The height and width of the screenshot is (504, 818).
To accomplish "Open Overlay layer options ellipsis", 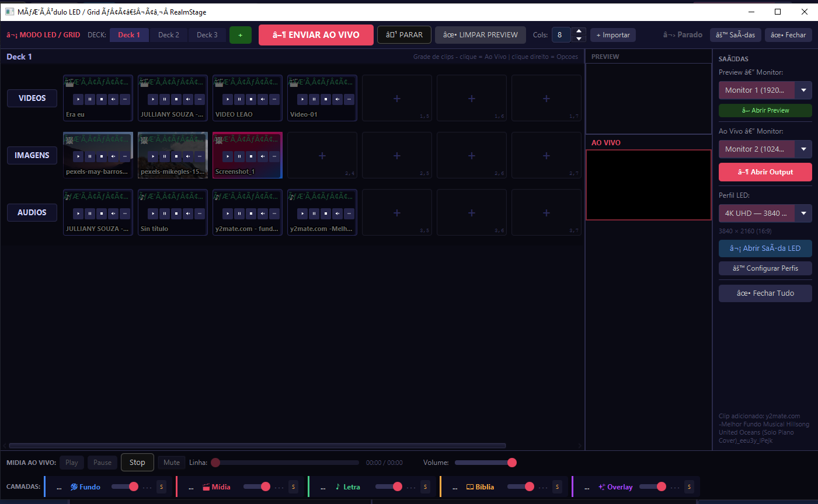I will point(587,487).
